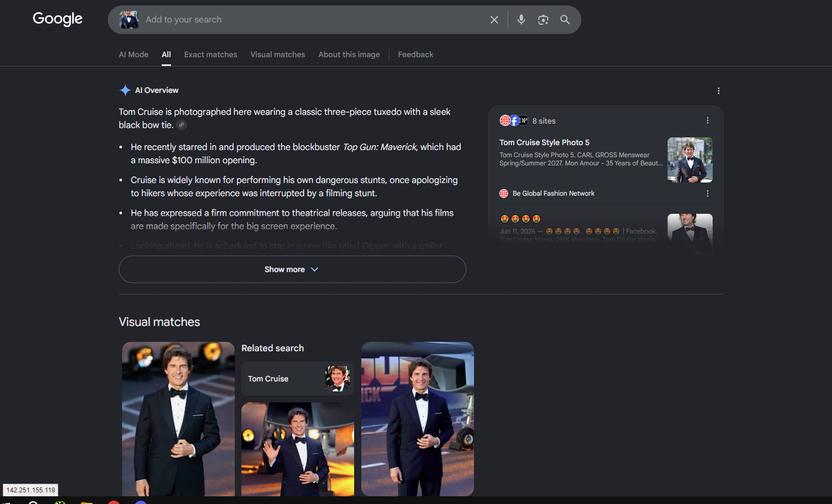Open About this image tab

349,54
